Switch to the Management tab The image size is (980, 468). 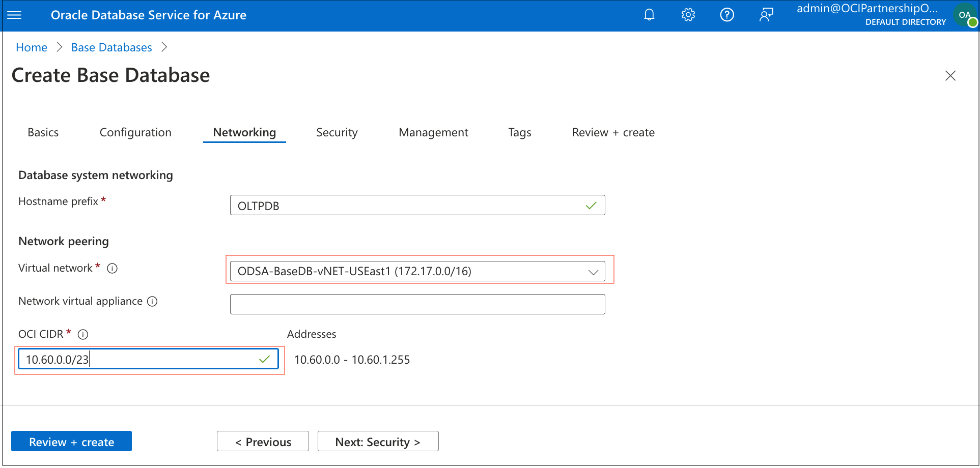point(433,132)
